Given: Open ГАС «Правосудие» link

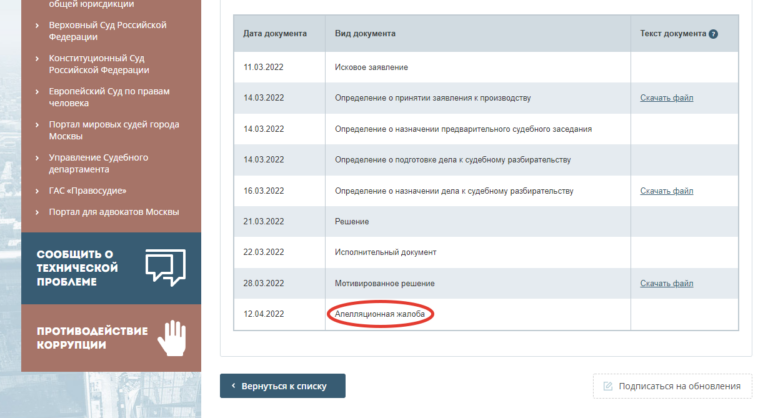Looking at the screenshot, I should [87, 191].
